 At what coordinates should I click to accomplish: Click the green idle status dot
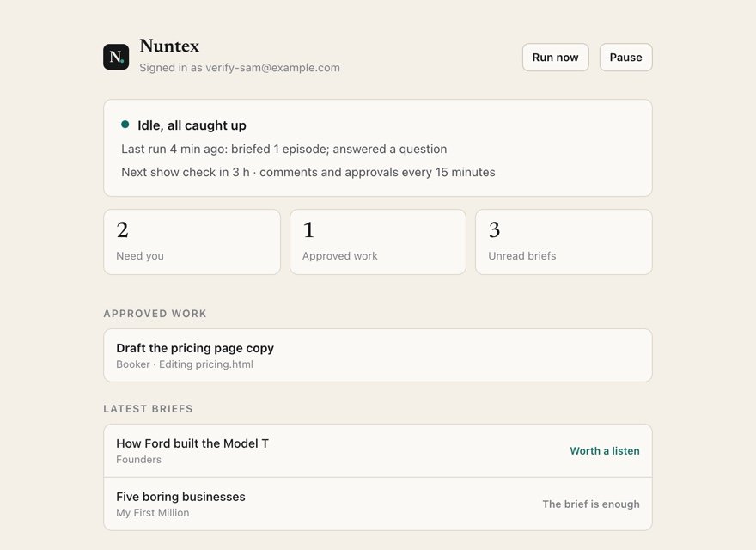click(125, 125)
